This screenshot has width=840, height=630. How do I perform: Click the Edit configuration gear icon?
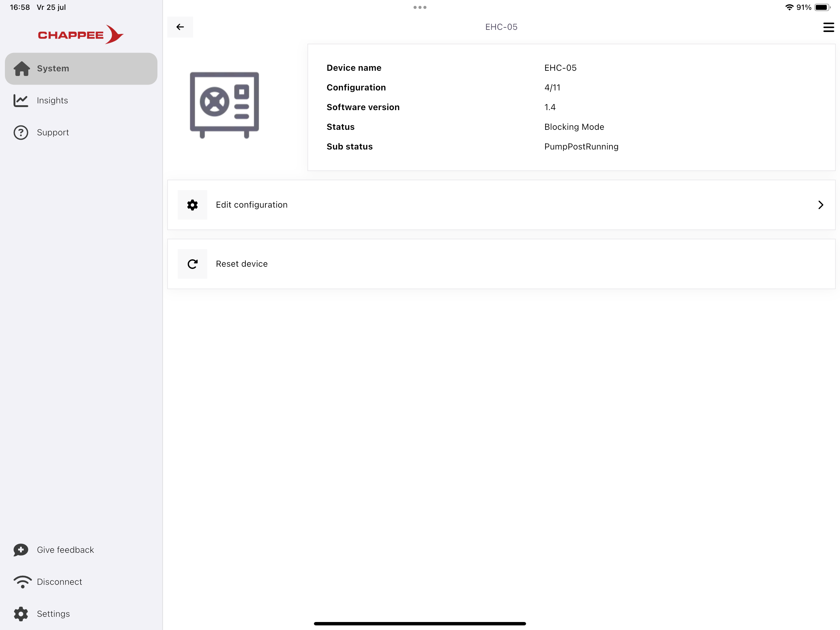coord(192,205)
